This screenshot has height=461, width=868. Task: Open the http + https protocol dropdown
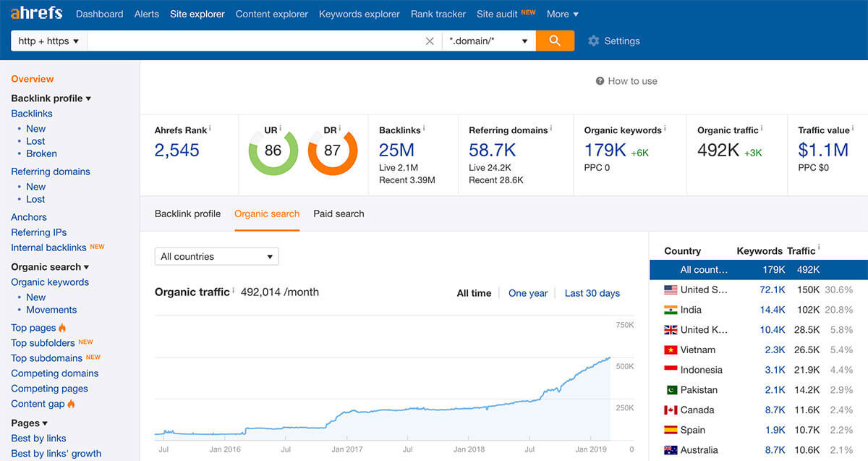[48, 41]
